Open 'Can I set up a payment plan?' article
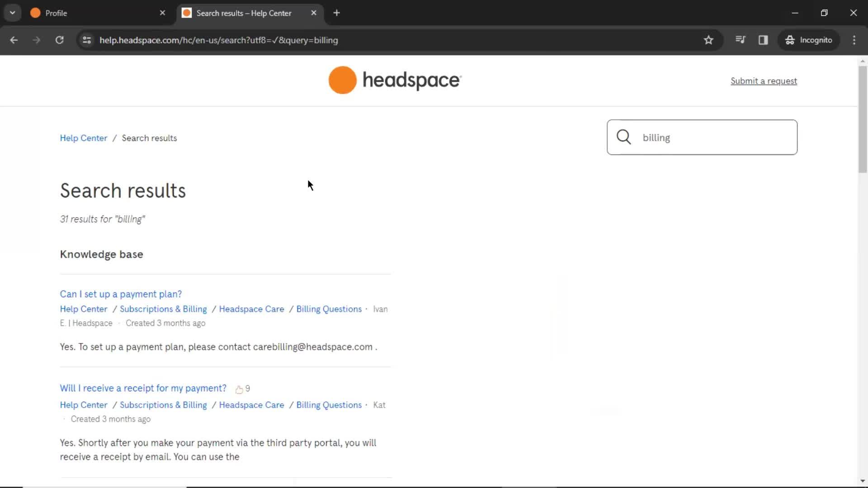This screenshot has width=868, height=488. (121, 294)
